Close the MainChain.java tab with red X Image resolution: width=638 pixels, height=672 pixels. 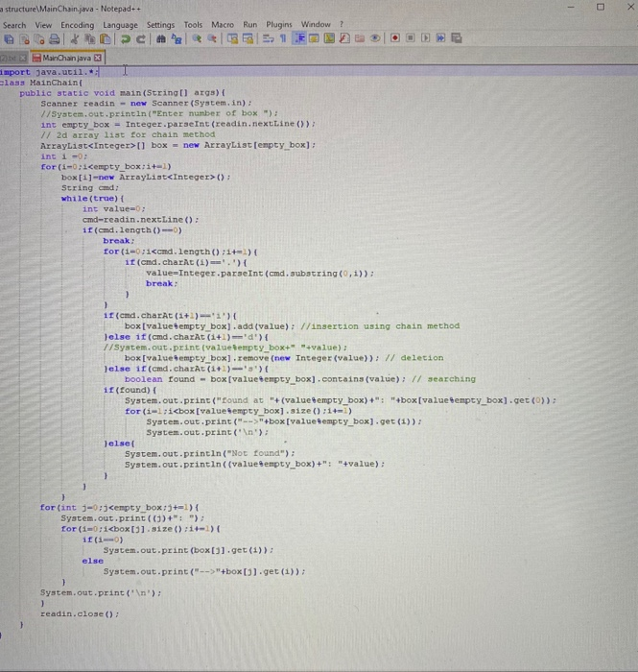coord(98,58)
